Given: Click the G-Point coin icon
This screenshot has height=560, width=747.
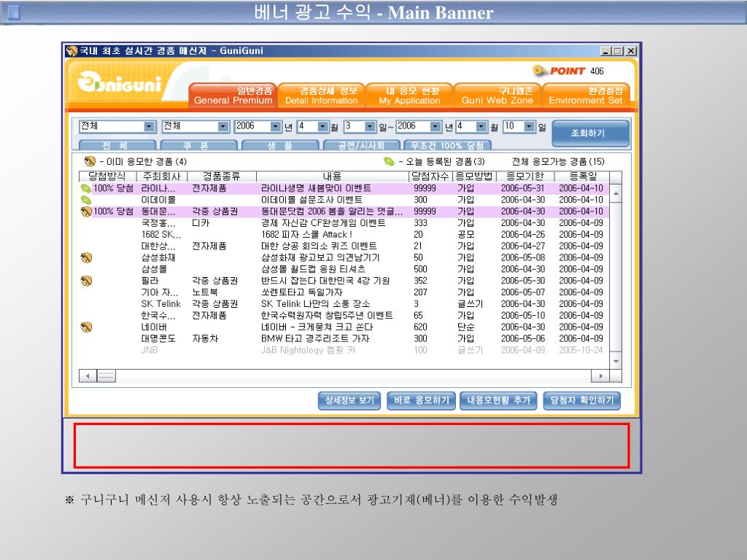Looking at the screenshot, I should click(540, 71).
